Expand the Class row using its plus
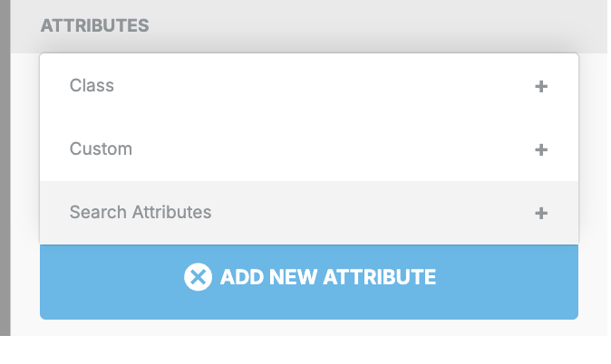This screenshot has height=364, width=611. pyautogui.click(x=541, y=86)
